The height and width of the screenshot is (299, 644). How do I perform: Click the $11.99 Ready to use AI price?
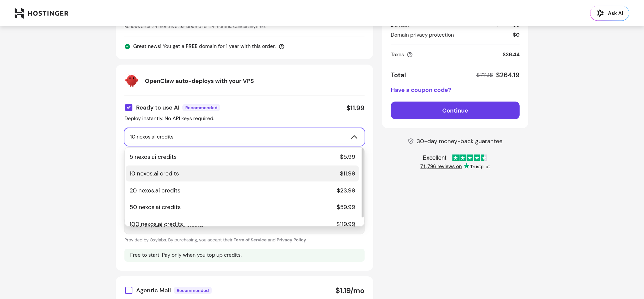click(355, 108)
